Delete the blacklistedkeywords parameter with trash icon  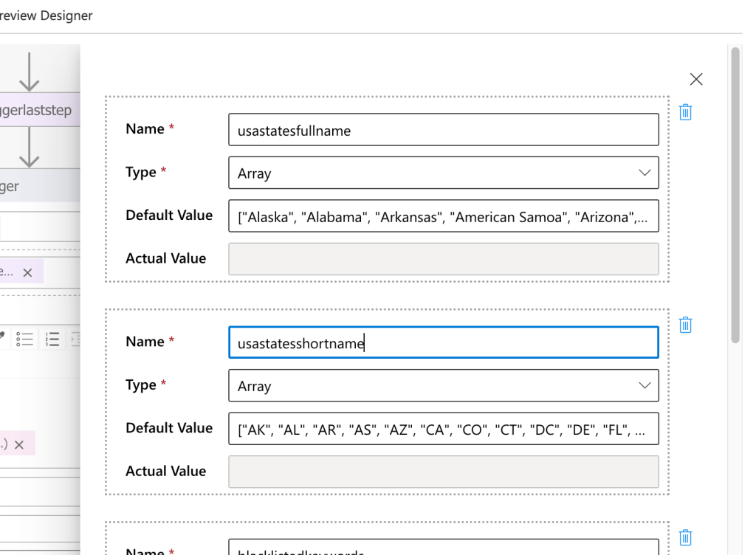click(x=685, y=537)
